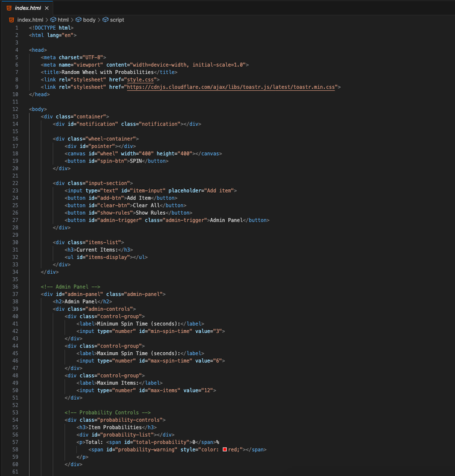Screen dimensions: 455x476
Task: Click the <head> opening tag
Action: (38, 50)
